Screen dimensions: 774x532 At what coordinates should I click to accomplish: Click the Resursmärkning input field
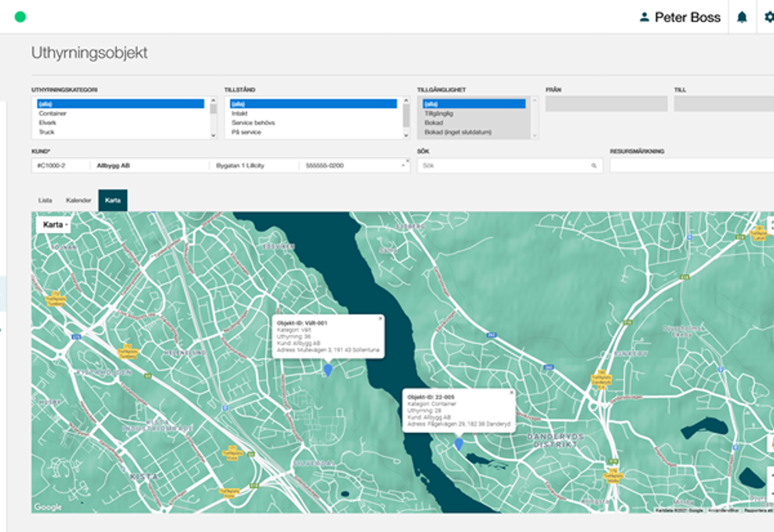point(692,166)
